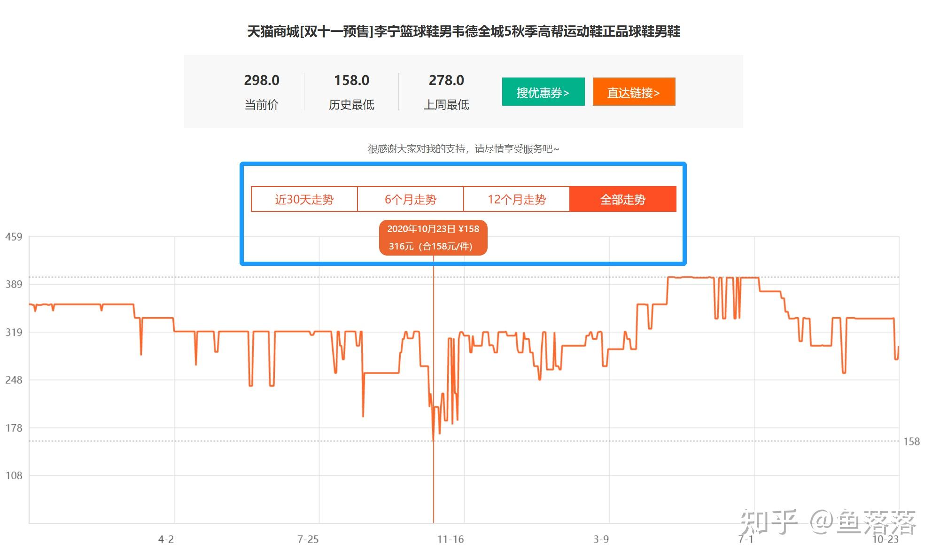Click the 459 price axis label
Image resolution: width=940 pixels, height=560 pixels.
tap(14, 237)
